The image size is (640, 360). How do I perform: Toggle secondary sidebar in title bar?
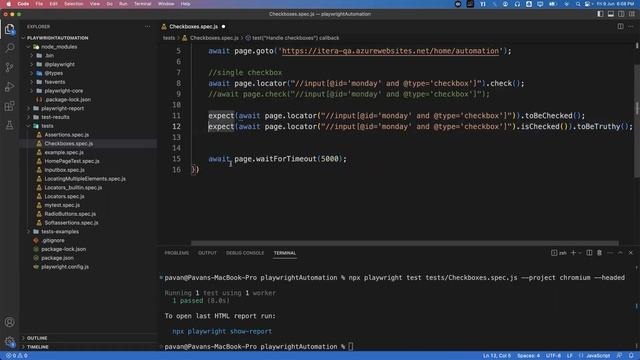coord(621,14)
